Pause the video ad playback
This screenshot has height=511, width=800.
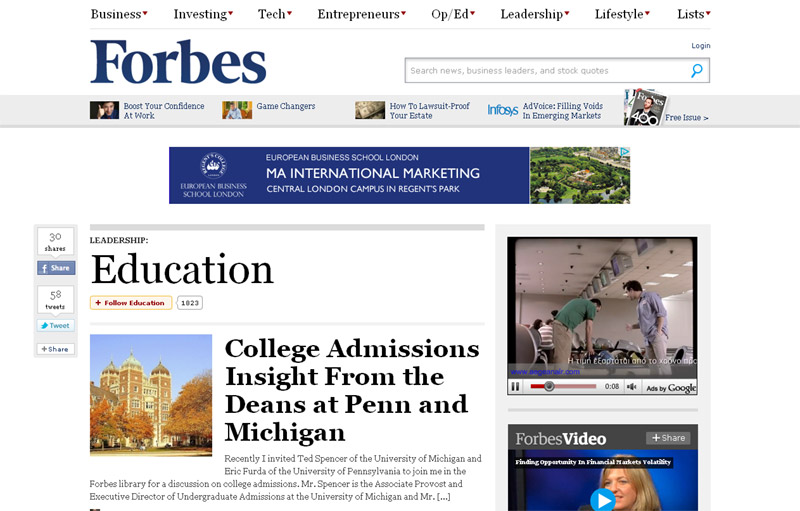[515, 387]
